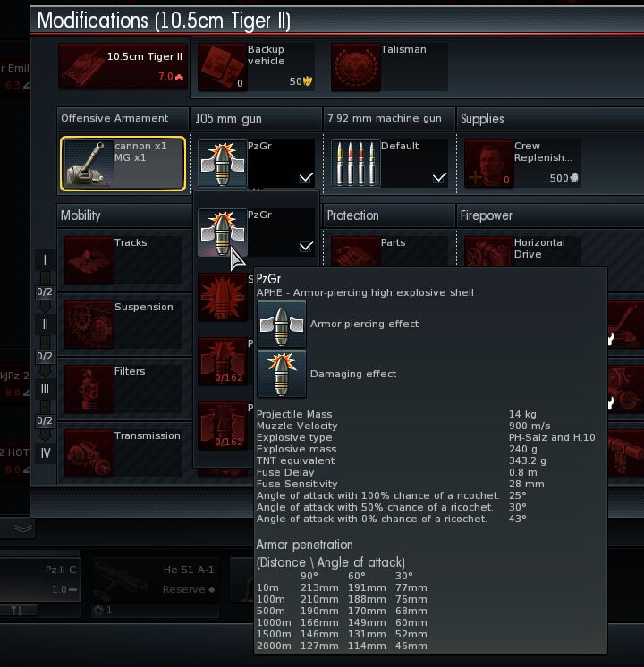
Task: Click the Explosive type PH-Salz and H.10 value
Action: (552, 437)
